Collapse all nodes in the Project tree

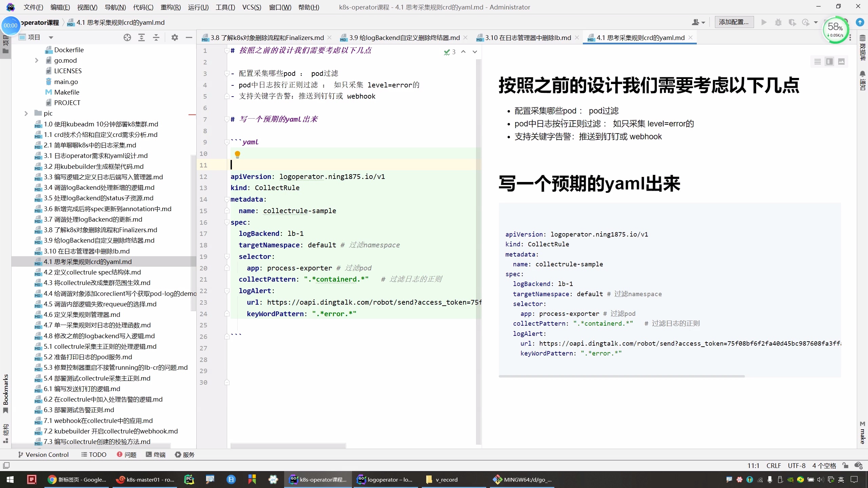tap(155, 37)
